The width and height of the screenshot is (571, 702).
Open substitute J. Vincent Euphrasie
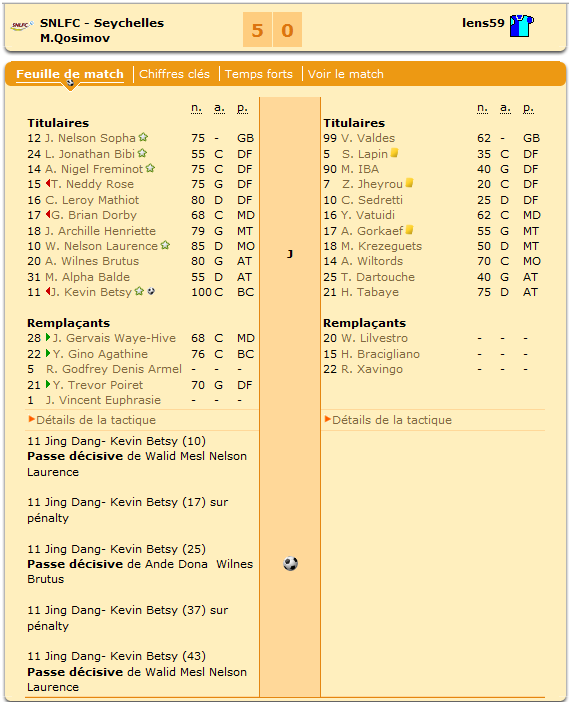click(x=103, y=400)
